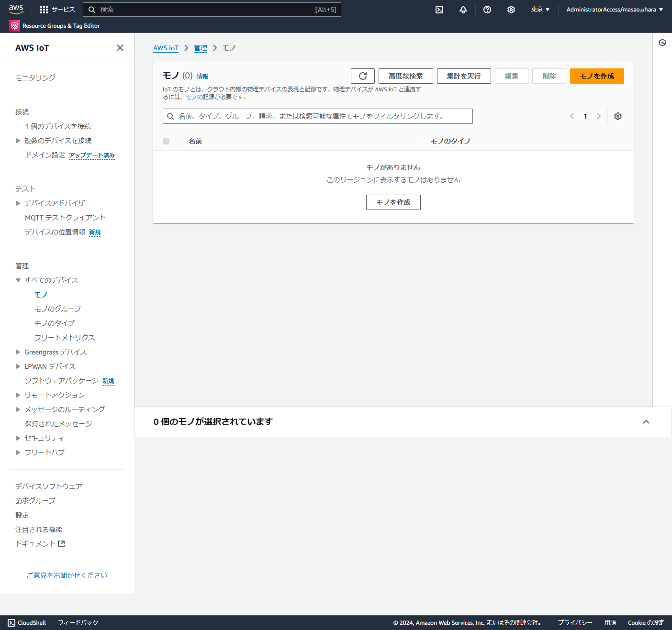
Task: Toggle select-all checkbox in table header
Action: pyautogui.click(x=166, y=141)
